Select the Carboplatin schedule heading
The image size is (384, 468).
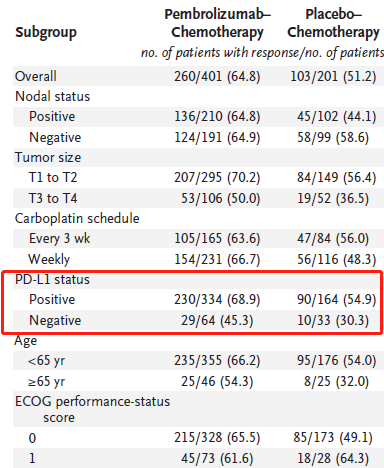(x=77, y=218)
